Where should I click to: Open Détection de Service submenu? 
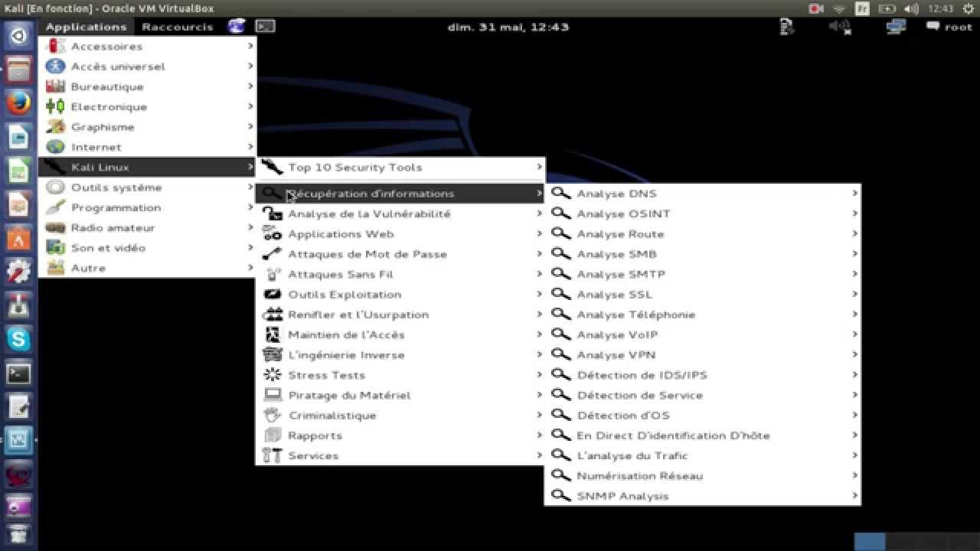[x=703, y=395]
